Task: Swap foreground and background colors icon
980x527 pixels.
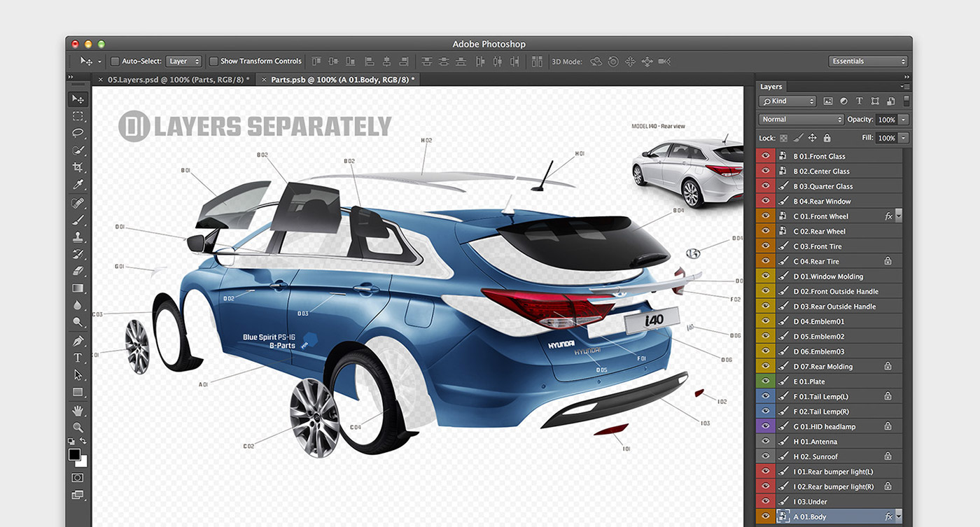Action: pyautogui.click(x=83, y=441)
